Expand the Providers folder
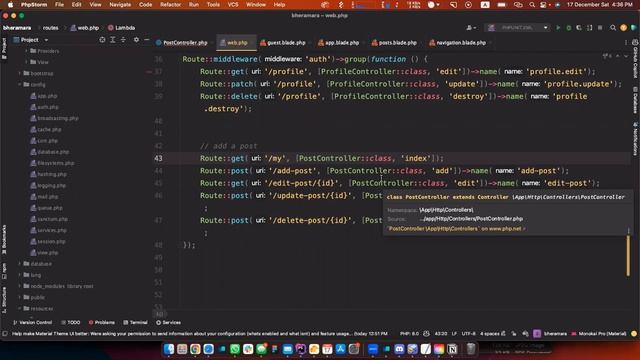Screen dimensions: 640x360 [27, 51]
